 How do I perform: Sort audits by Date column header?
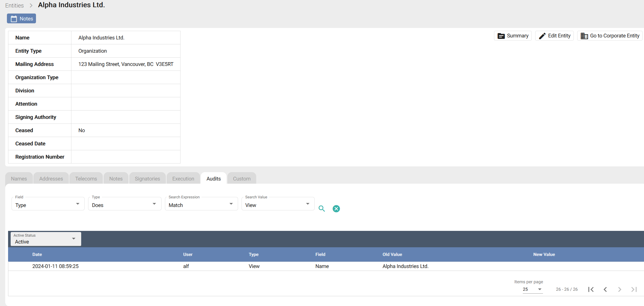[x=37, y=254]
